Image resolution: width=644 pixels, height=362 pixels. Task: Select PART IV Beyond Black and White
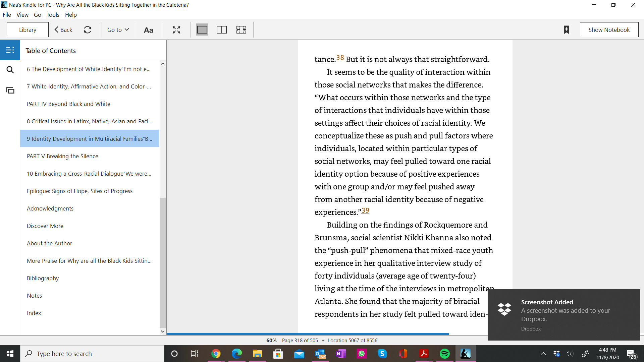point(90,104)
